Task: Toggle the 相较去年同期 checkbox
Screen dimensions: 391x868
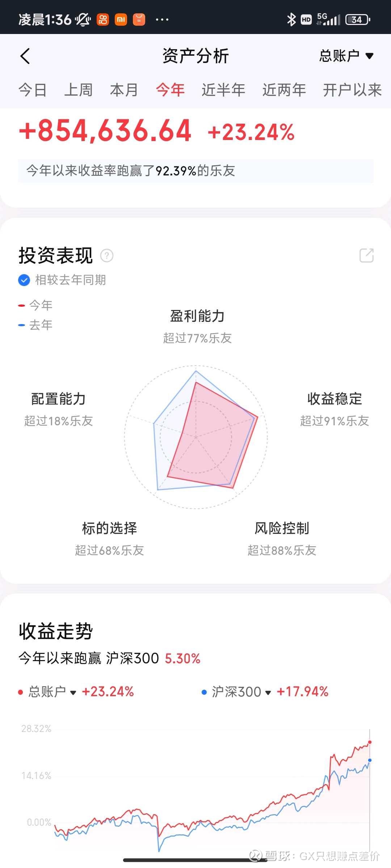Action: pyautogui.click(x=24, y=280)
